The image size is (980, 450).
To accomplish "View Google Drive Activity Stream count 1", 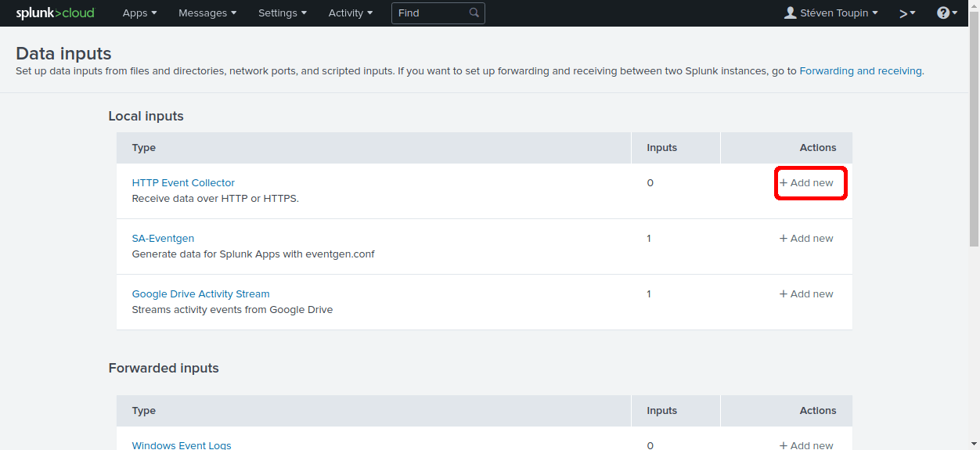I will point(649,293).
